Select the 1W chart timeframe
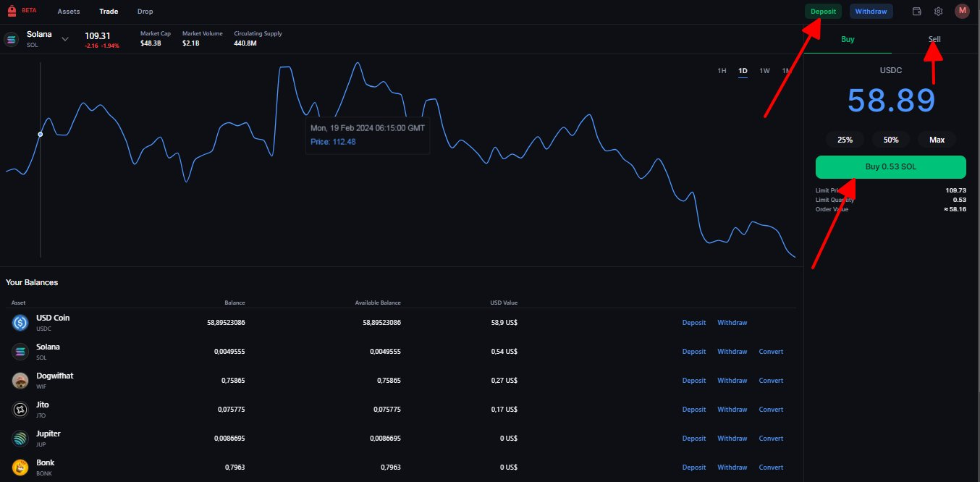This screenshot has height=482, width=980. tap(764, 71)
